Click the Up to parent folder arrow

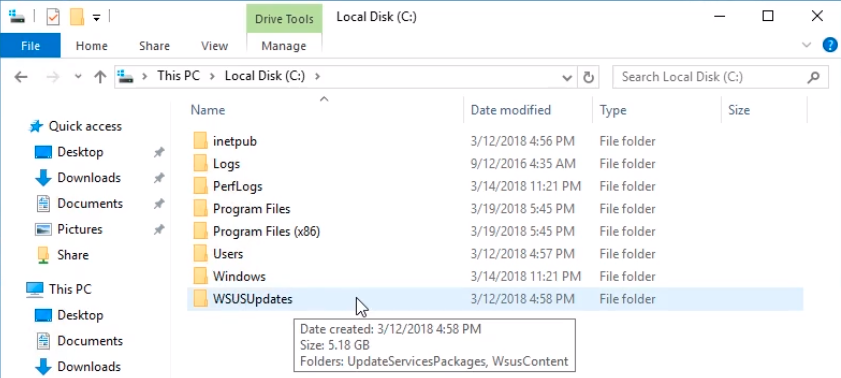100,77
